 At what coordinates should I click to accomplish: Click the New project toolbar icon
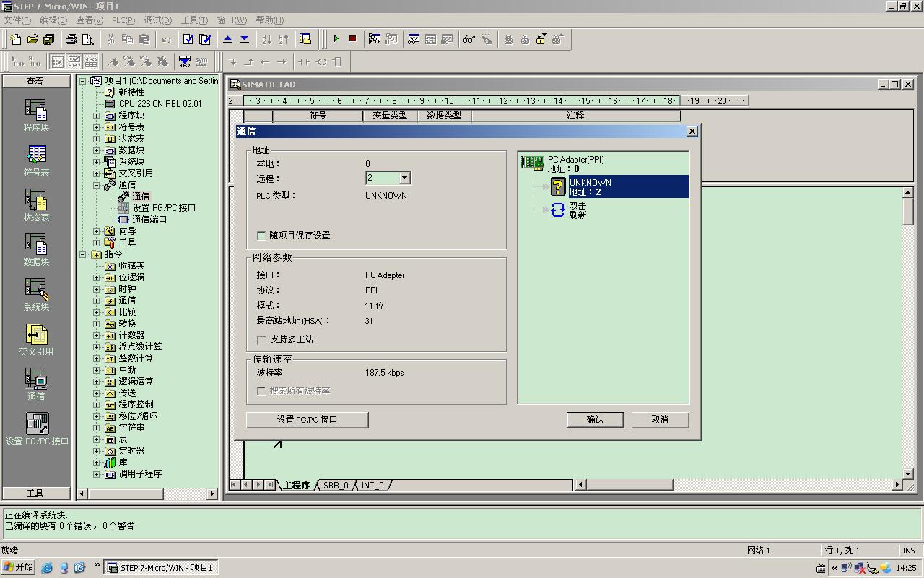click(15, 39)
